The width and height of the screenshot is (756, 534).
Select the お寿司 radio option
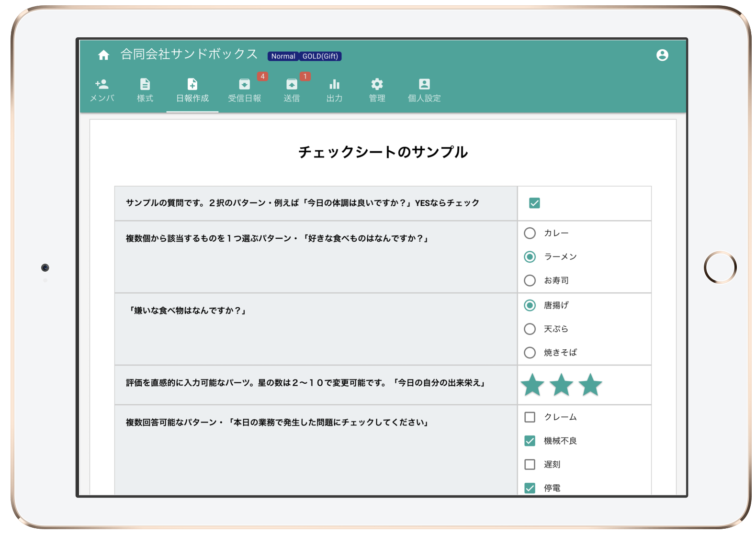click(530, 280)
